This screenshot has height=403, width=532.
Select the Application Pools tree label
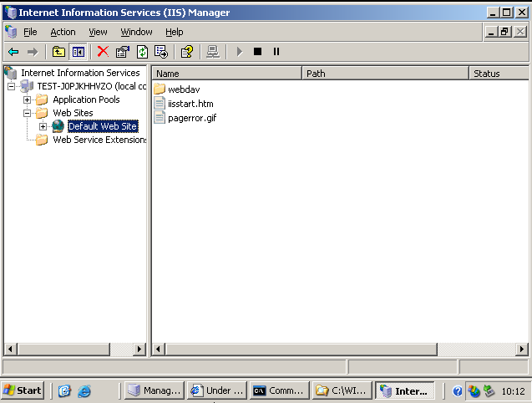click(86, 99)
